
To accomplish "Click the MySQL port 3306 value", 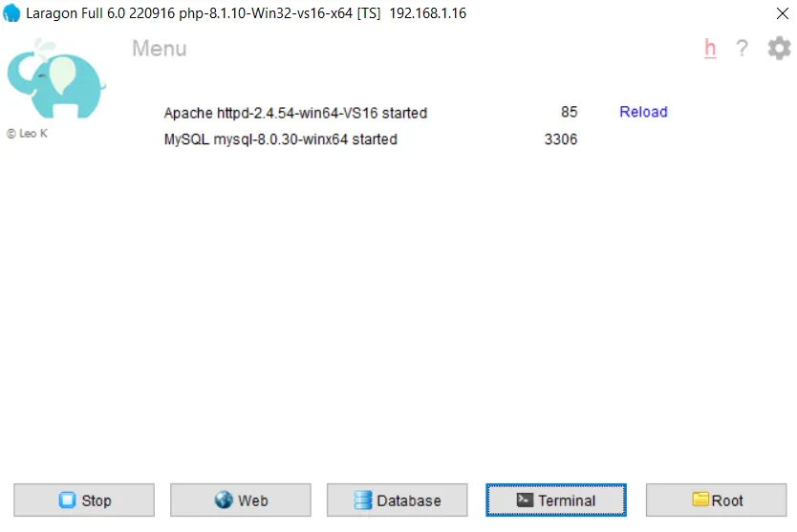I will 561,139.
